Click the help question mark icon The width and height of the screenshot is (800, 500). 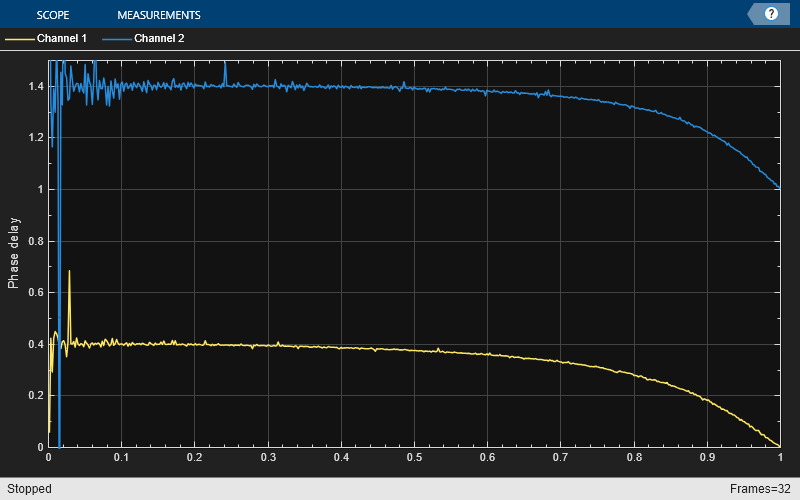(x=771, y=14)
